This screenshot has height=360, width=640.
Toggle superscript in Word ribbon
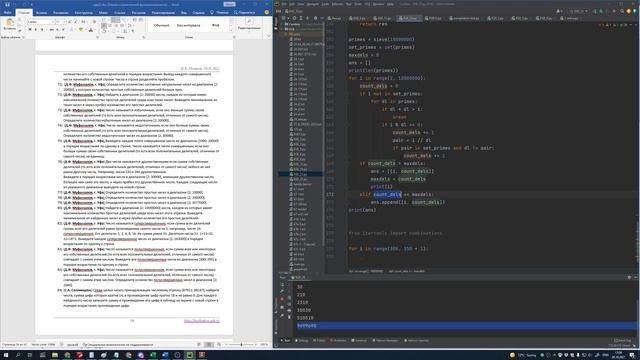pyautogui.click(x=63, y=29)
